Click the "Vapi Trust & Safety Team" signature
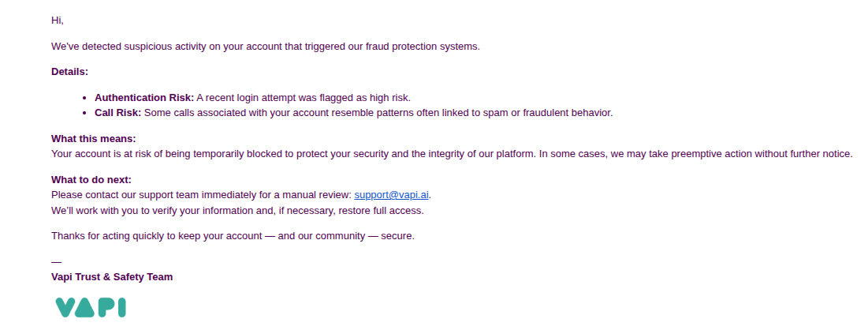 tap(112, 277)
